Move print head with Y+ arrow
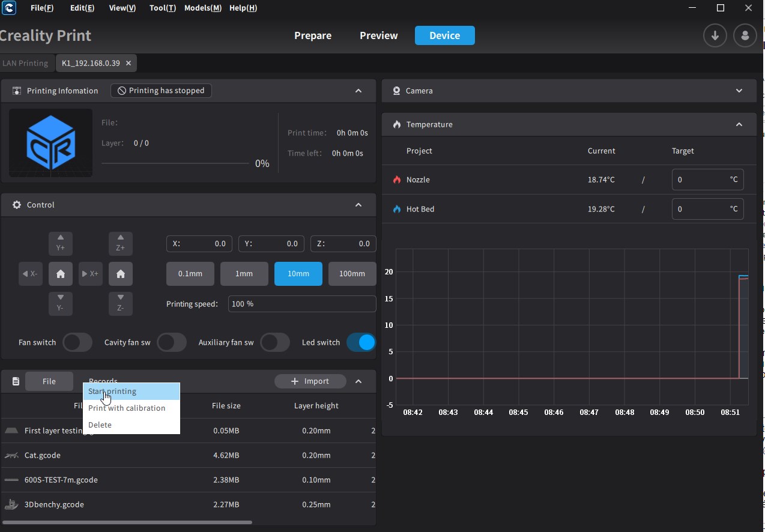 [61, 243]
